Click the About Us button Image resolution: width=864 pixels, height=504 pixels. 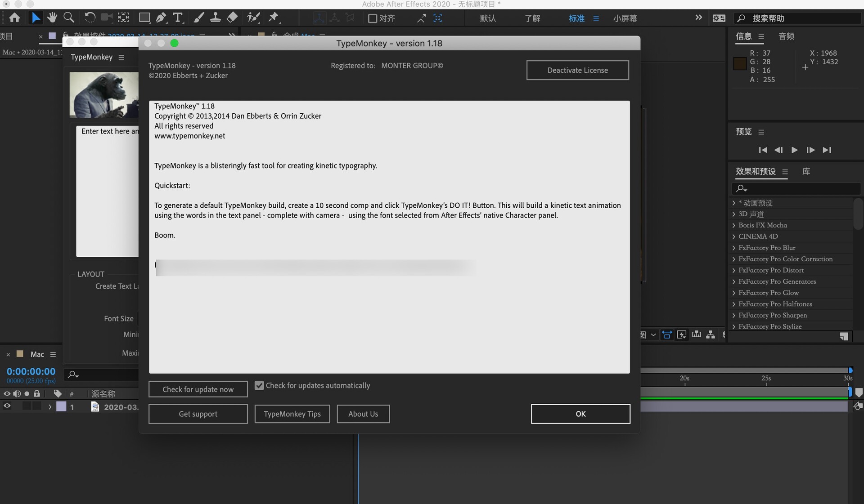(363, 414)
